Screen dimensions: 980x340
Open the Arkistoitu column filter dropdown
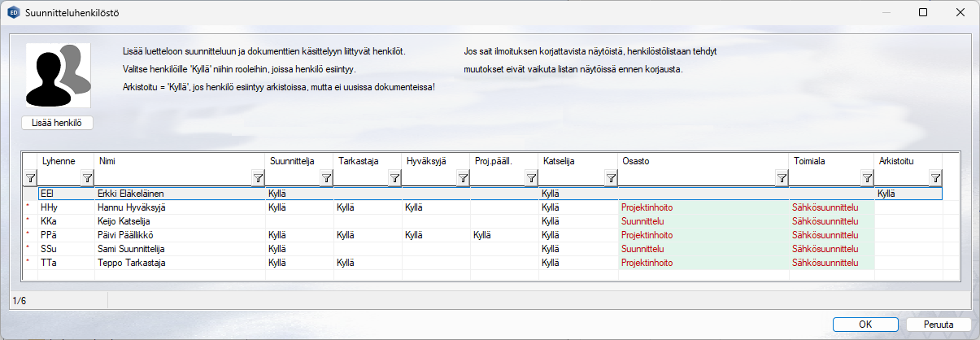click(x=934, y=177)
